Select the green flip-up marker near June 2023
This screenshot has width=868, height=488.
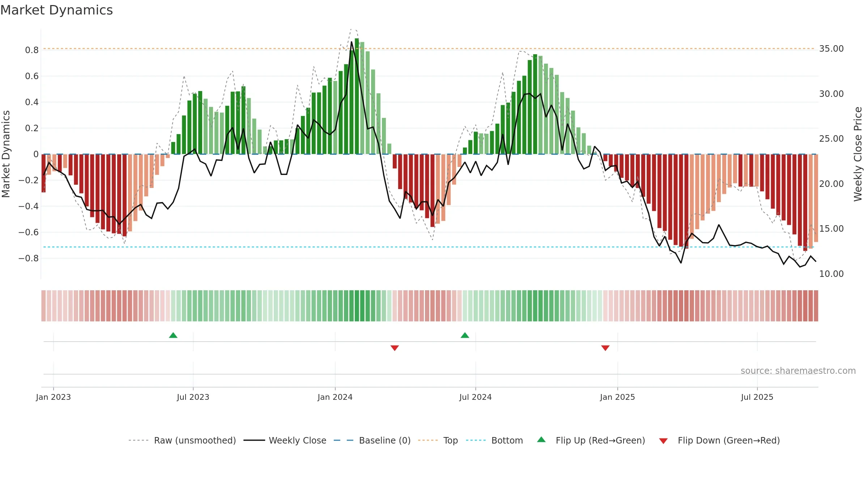coord(173,335)
